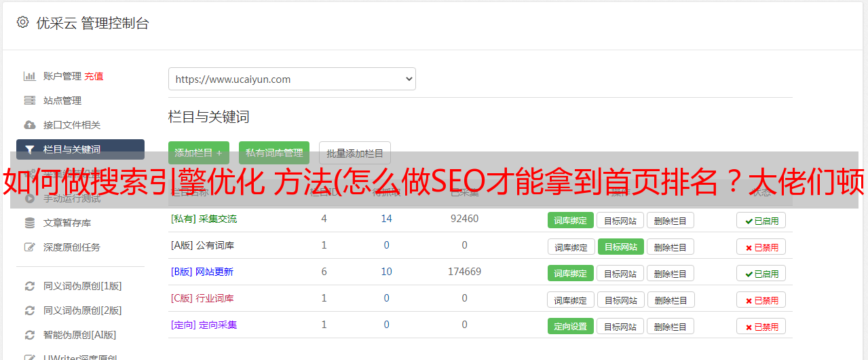Image resolution: width=868 pixels, height=360 pixels.
Task: Click the refresh icon for 同义词伪原创[1版]
Action: 30,286
